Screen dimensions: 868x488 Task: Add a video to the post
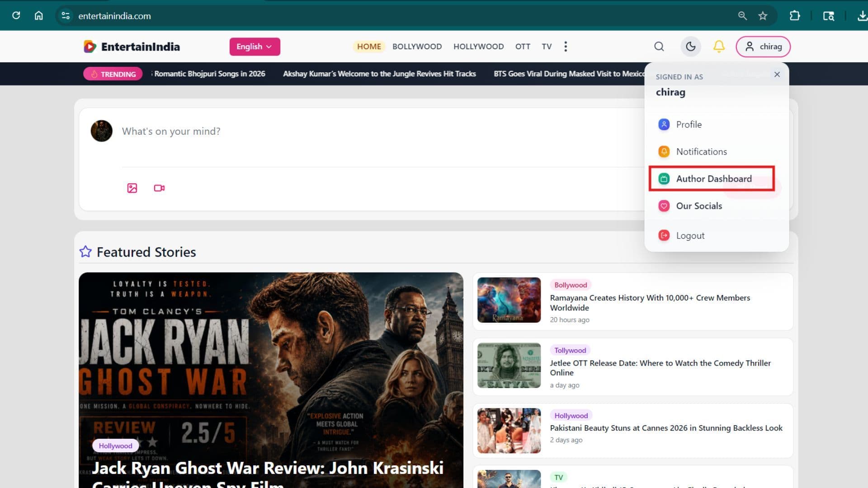[159, 188]
